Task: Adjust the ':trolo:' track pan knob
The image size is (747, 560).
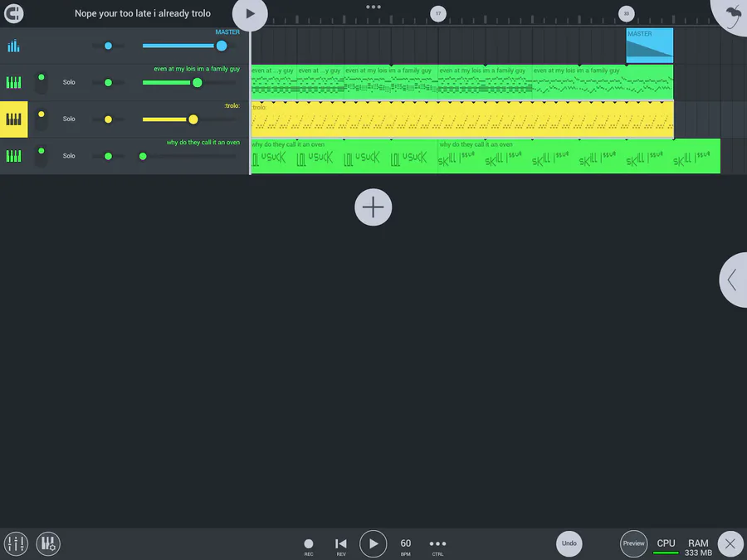Action: [x=108, y=119]
